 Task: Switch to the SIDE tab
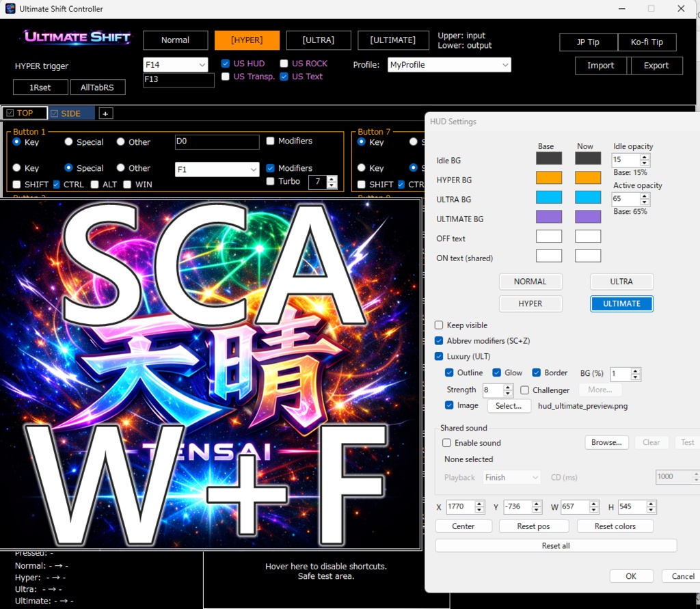[69, 113]
